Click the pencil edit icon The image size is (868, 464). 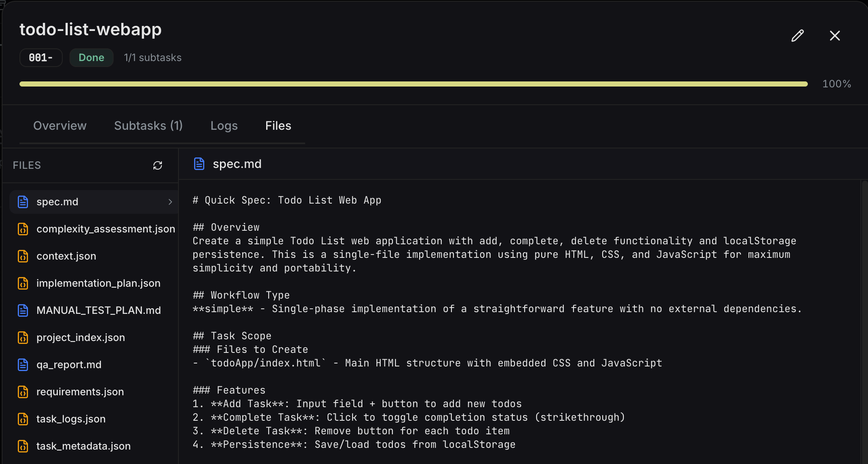point(797,36)
